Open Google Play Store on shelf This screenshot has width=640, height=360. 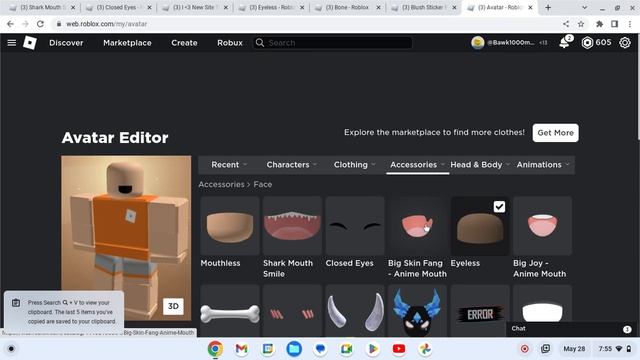[x=373, y=349]
